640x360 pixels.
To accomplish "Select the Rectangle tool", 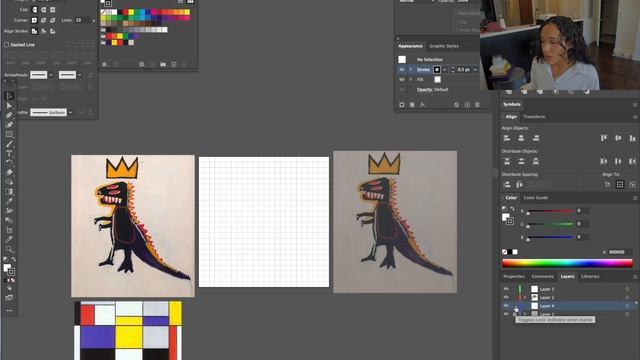I will 9,134.
